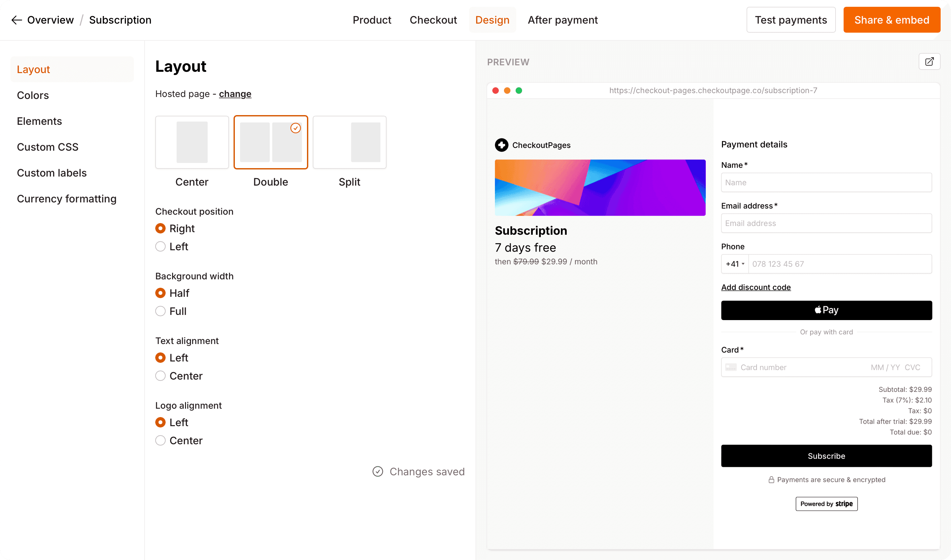This screenshot has height=560, width=951.
Task: Click the Email address input field
Action: (x=826, y=223)
